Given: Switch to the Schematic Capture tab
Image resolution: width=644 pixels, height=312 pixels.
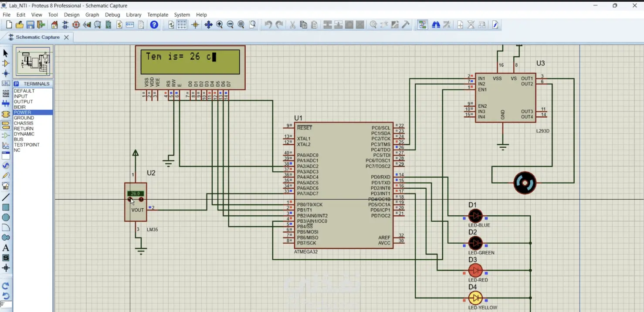Looking at the screenshot, I should click(x=37, y=37).
